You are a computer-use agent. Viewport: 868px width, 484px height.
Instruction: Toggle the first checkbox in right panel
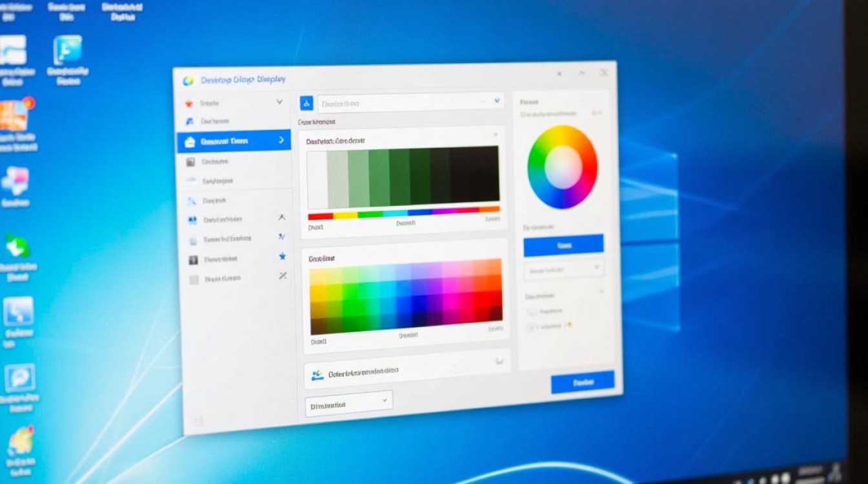(x=532, y=312)
